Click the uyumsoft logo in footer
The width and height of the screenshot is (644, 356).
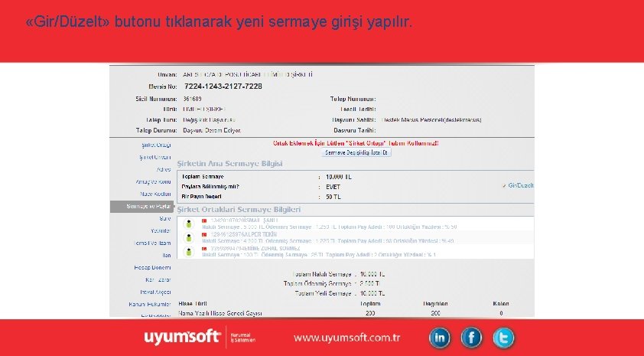tap(182, 338)
